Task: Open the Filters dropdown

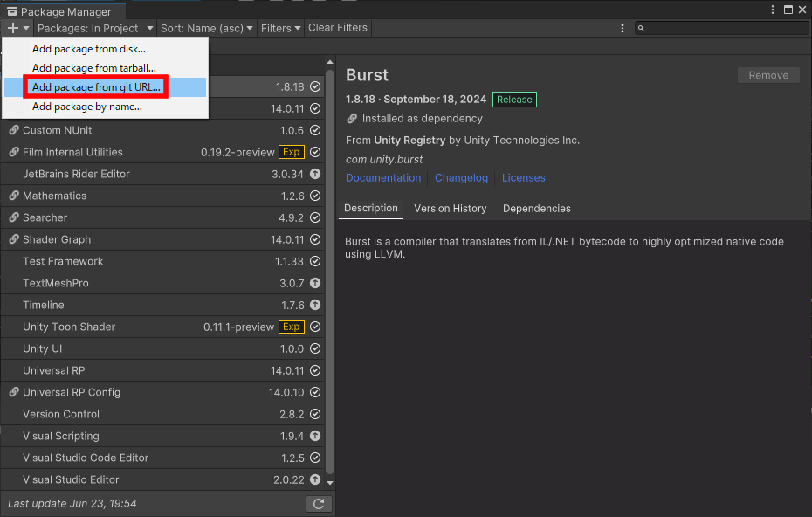Action: 280,28
